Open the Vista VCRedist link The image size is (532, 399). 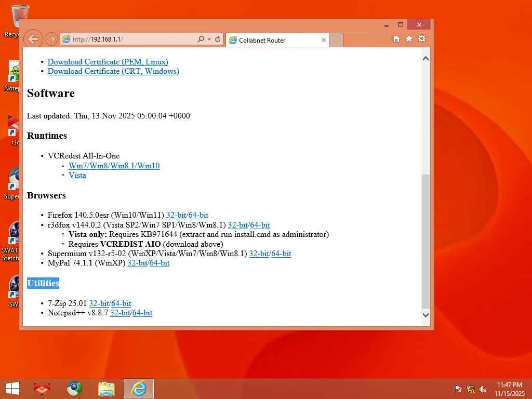pos(77,175)
